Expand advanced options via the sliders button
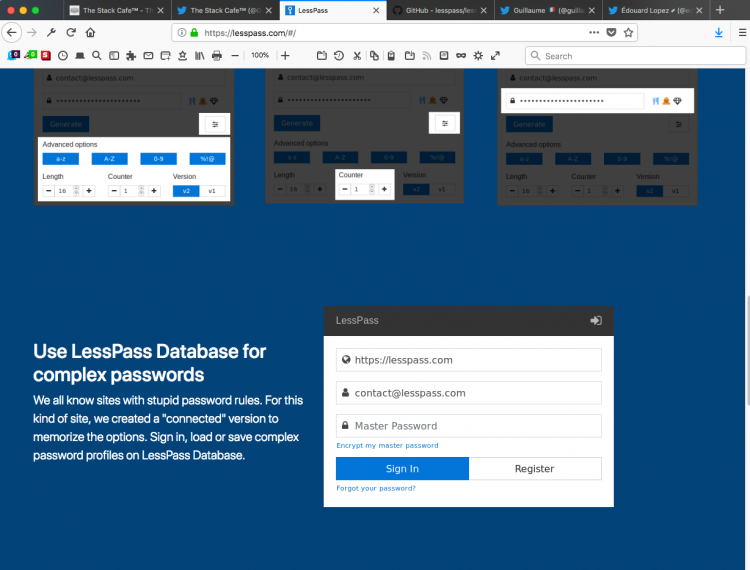Image resolution: width=750 pixels, height=570 pixels. pos(215,124)
